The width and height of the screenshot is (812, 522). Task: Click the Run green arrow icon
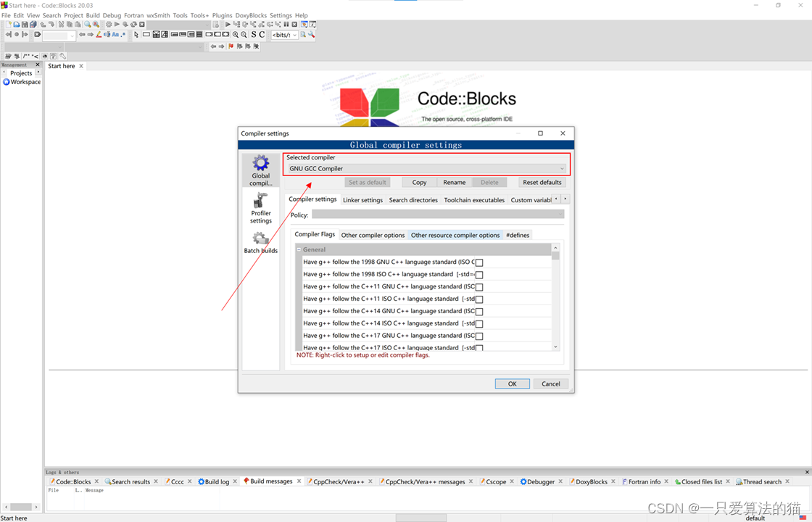pos(117,25)
